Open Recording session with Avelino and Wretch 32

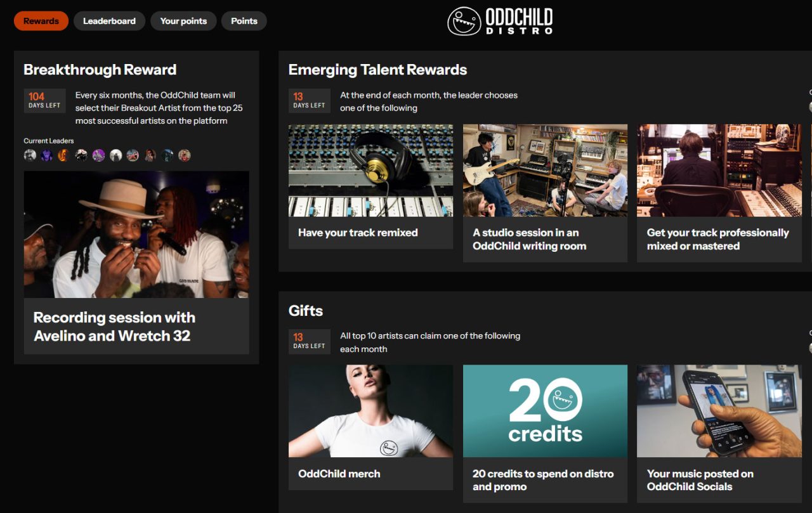[x=114, y=327]
